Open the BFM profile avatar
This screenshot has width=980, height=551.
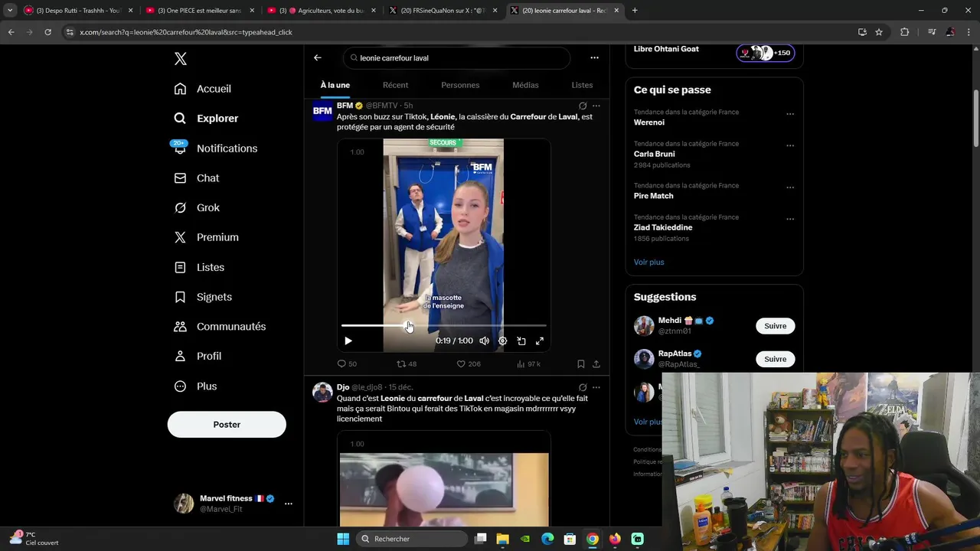coord(322,111)
